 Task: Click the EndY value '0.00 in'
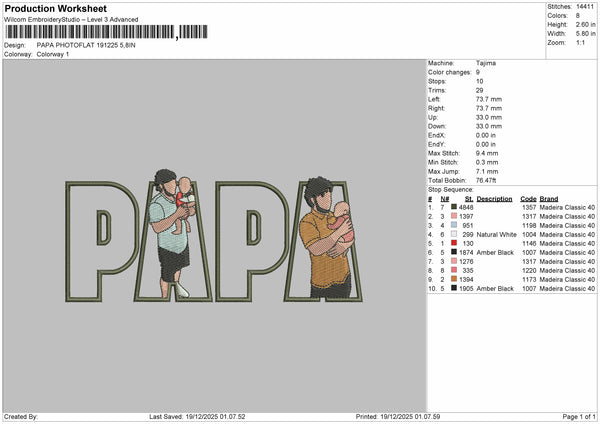[x=486, y=144]
